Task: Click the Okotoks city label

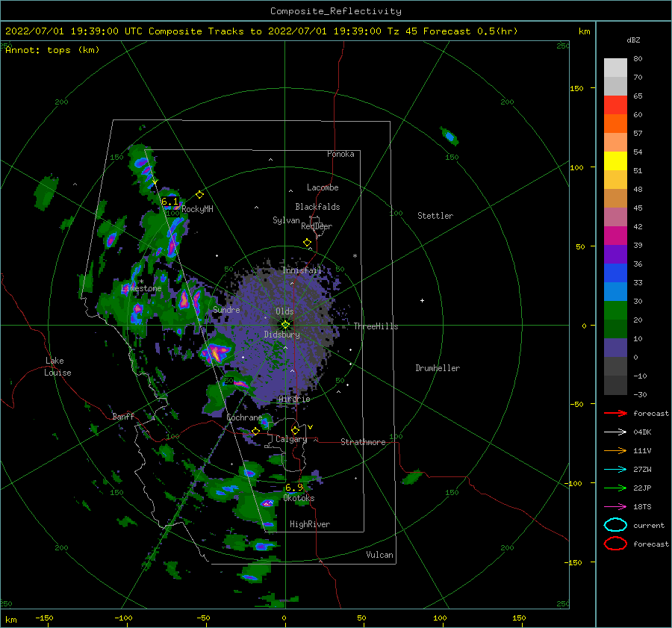Action: click(299, 498)
